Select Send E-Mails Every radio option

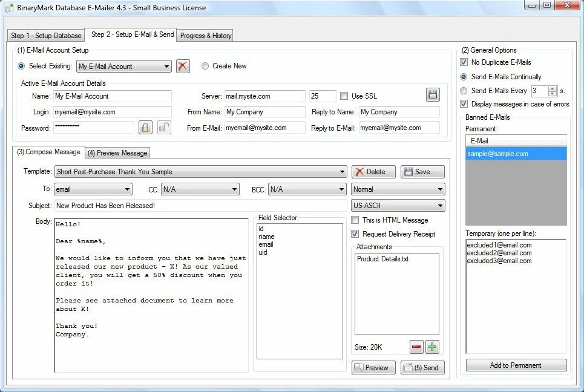[x=464, y=91]
